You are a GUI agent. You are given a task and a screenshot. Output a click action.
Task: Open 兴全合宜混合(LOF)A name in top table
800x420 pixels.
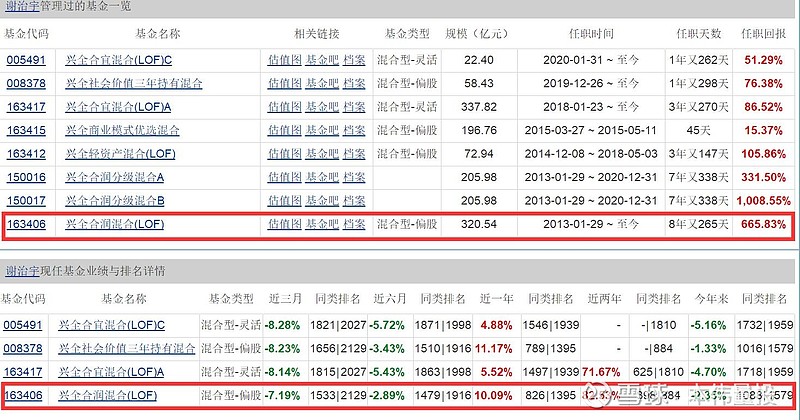(x=118, y=107)
